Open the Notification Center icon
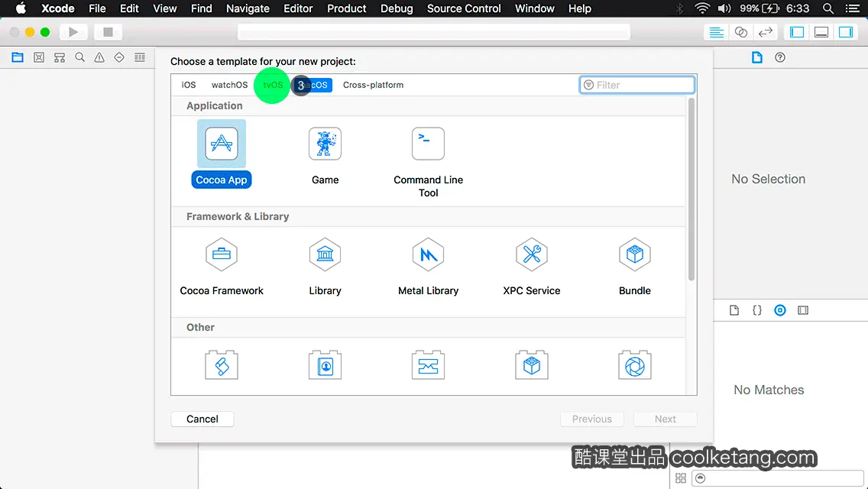The height and width of the screenshot is (489, 868). coord(853,8)
